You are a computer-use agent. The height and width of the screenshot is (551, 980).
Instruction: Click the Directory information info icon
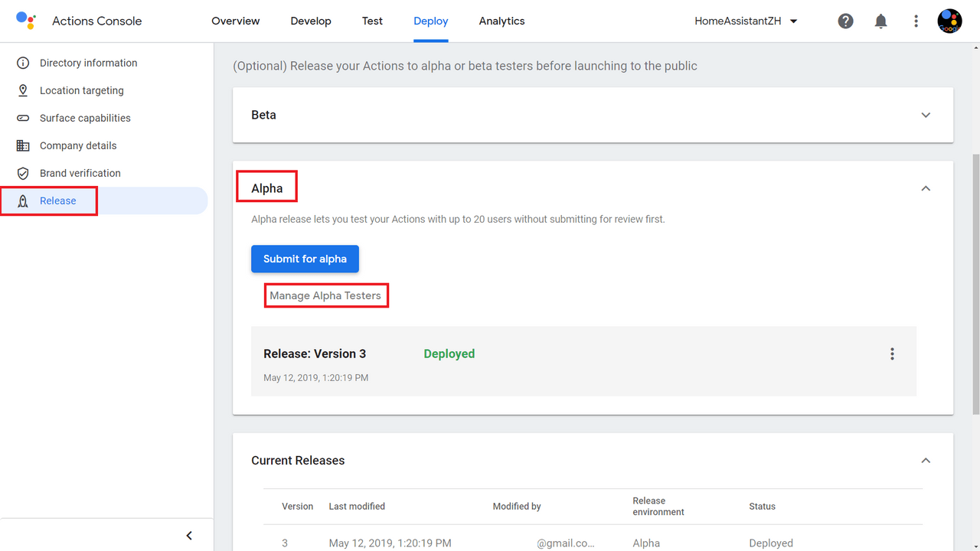point(23,63)
